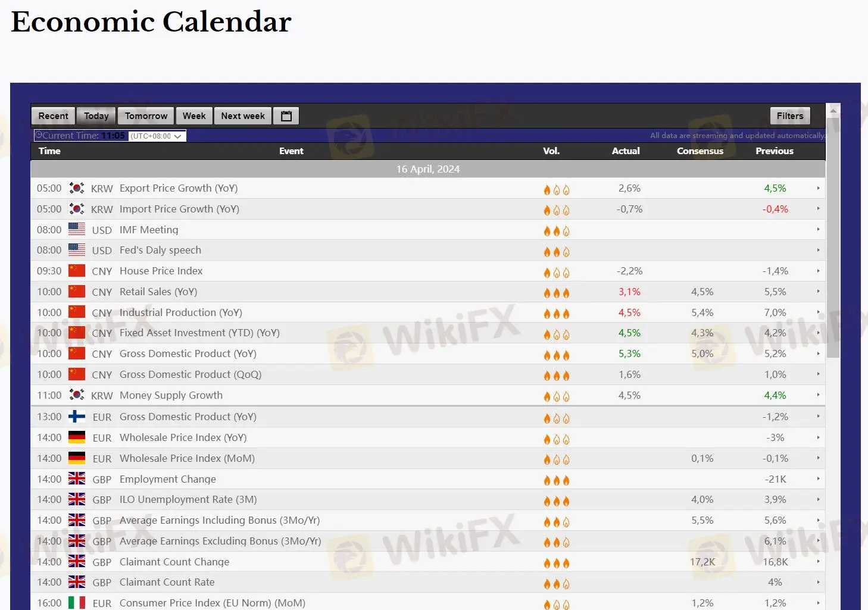
Task: Open the Gross Domestic Product (QoQ) event
Action: pos(190,374)
